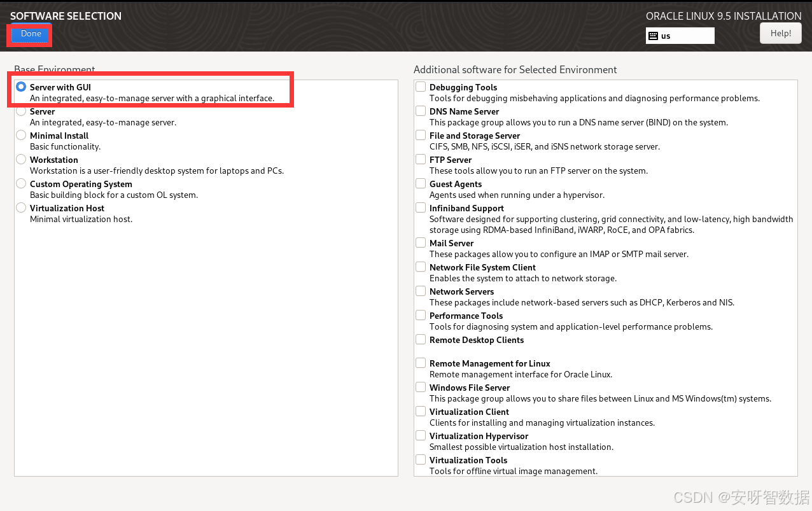The height and width of the screenshot is (511, 812).
Task: Click the Done button
Action: tap(31, 34)
